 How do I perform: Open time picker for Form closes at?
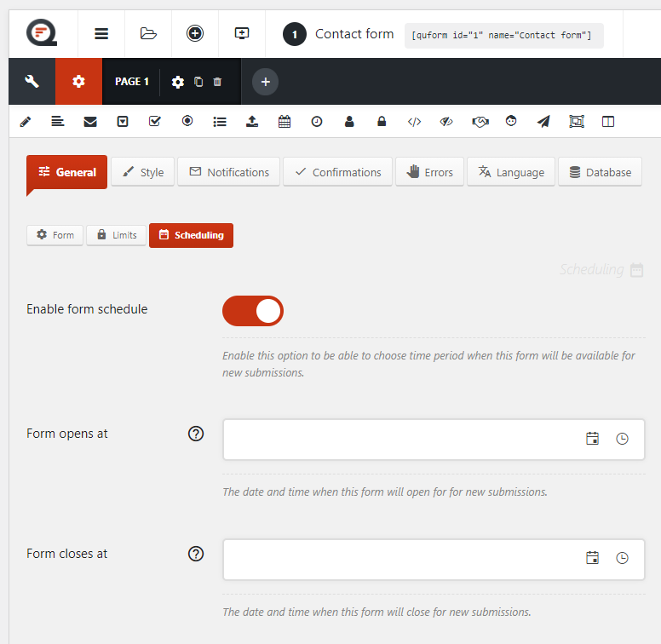tap(622, 558)
